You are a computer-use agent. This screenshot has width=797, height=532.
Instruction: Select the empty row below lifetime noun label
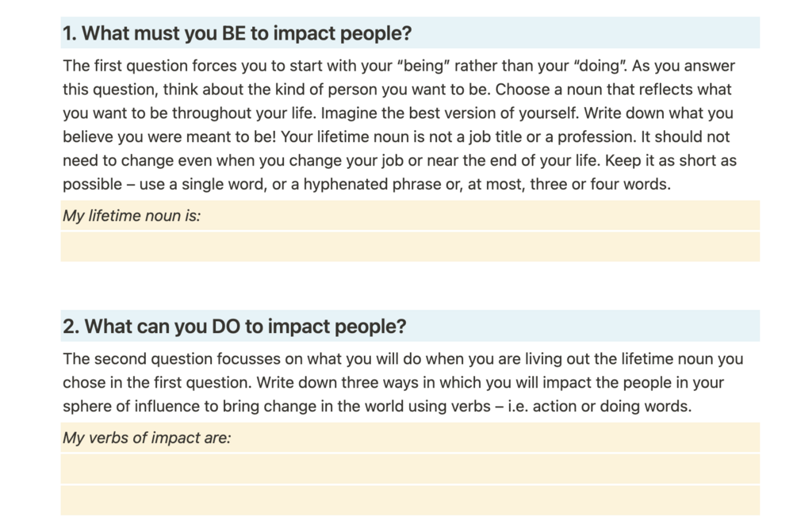point(410,247)
